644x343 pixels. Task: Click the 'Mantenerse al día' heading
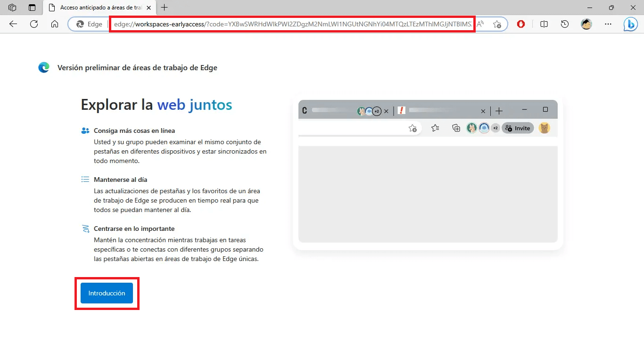(x=121, y=180)
